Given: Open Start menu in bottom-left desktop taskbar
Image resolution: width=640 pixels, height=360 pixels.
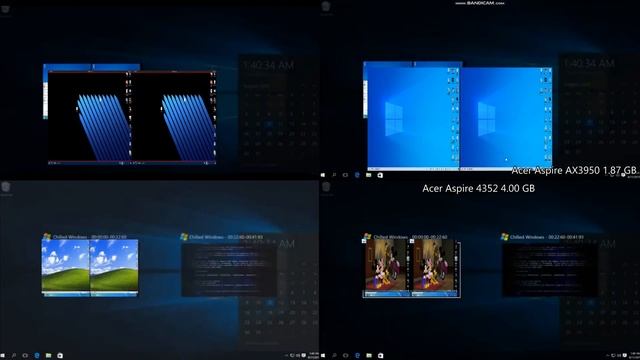Looking at the screenshot, I should tap(3, 356).
